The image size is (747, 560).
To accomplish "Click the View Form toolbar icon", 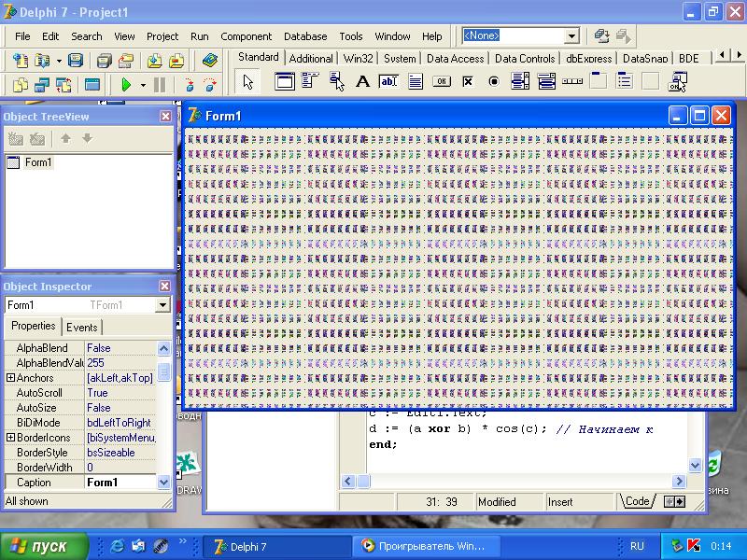I will (42, 85).
